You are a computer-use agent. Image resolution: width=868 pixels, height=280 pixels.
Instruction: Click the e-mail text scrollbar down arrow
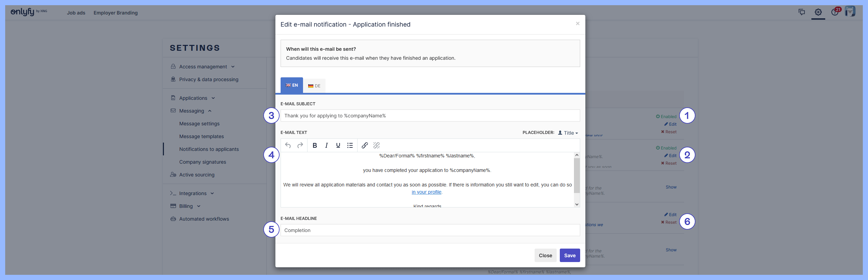(577, 204)
